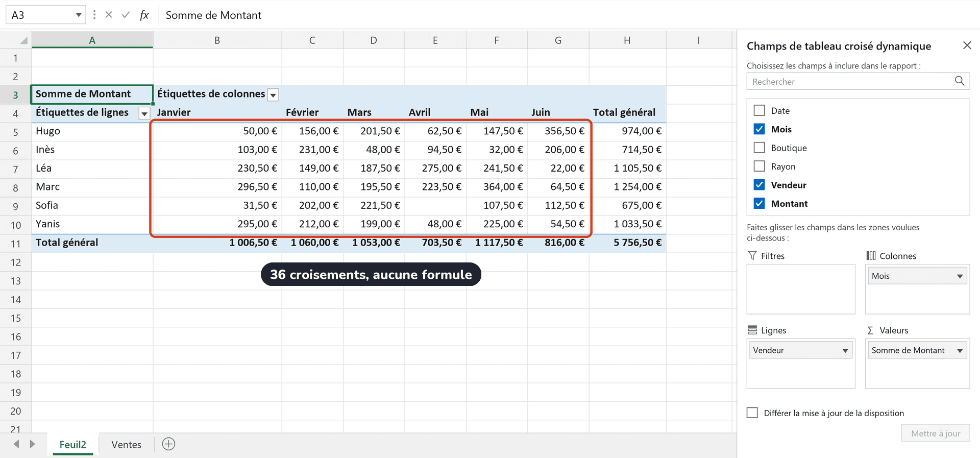Enable Différer la mise à jour checkbox

coord(752,413)
